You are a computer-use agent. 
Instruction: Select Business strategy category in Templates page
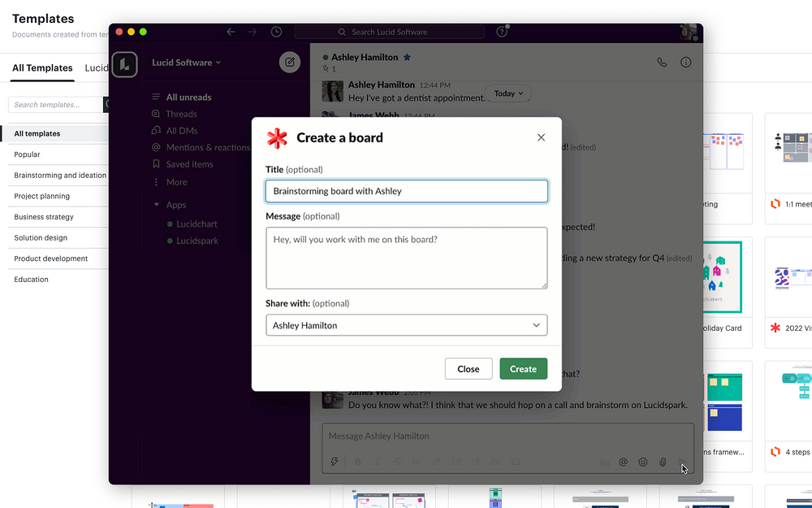[x=44, y=217]
